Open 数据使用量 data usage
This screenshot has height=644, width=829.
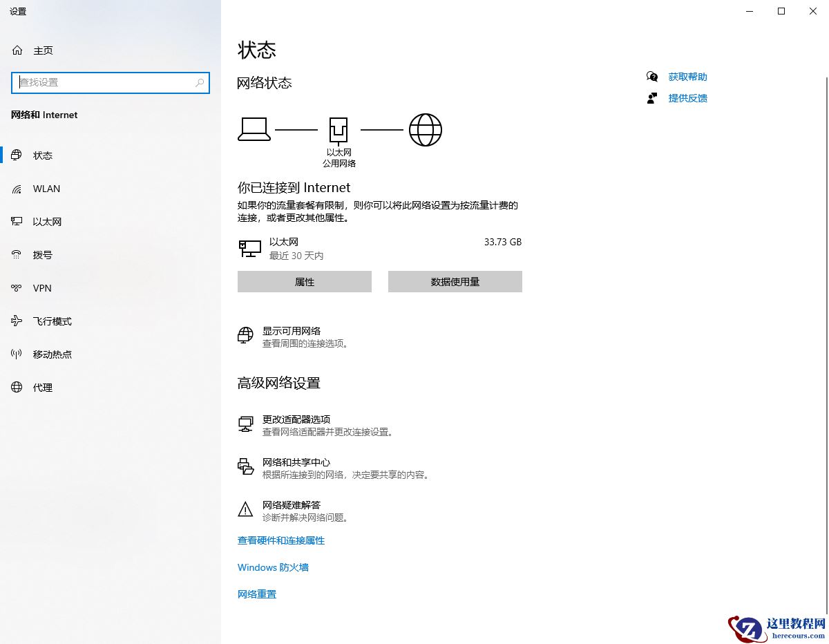pyautogui.click(x=455, y=281)
